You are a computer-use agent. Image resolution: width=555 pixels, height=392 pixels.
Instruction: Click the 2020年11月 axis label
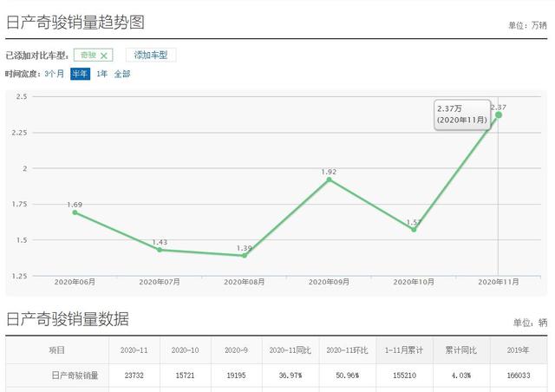pyautogui.click(x=499, y=282)
